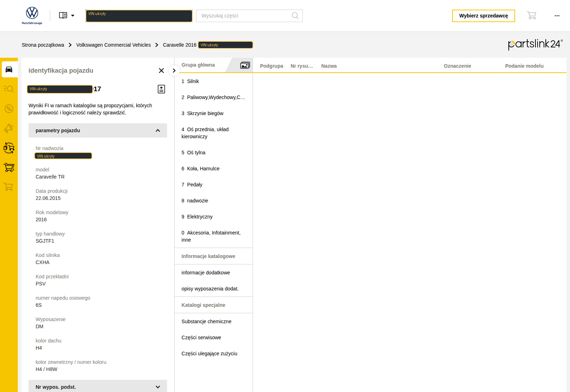Viewport: 570px width, 392px height.
Task: Expand the Nr wypos. podst. section
Action: point(98,387)
